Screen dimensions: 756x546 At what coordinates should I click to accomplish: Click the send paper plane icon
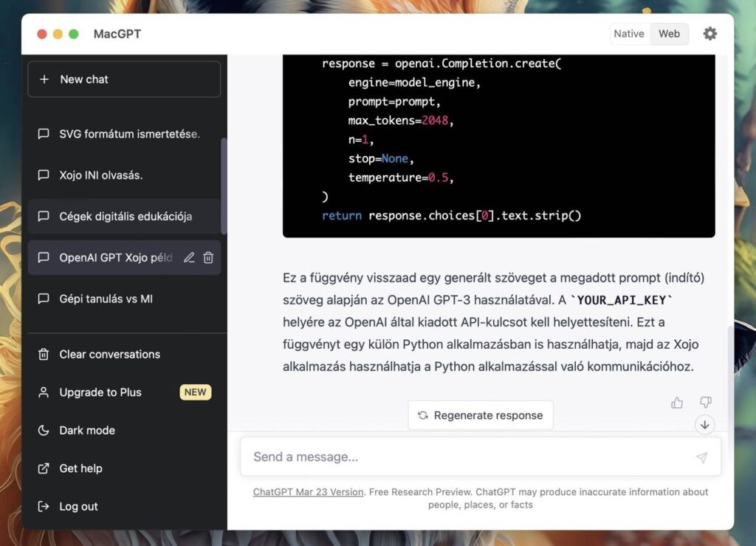coord(701,457)
